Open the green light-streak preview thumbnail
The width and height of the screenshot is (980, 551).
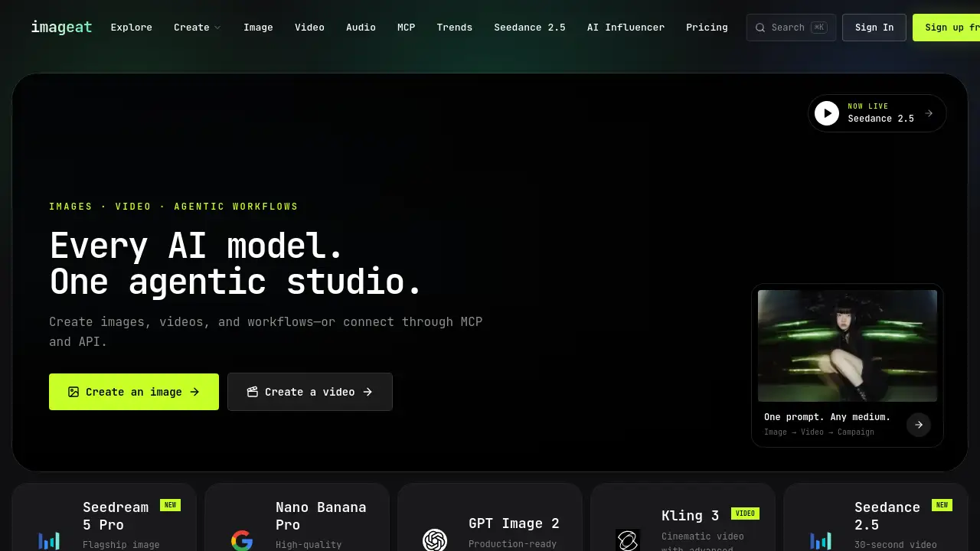[x=848, y=346]
